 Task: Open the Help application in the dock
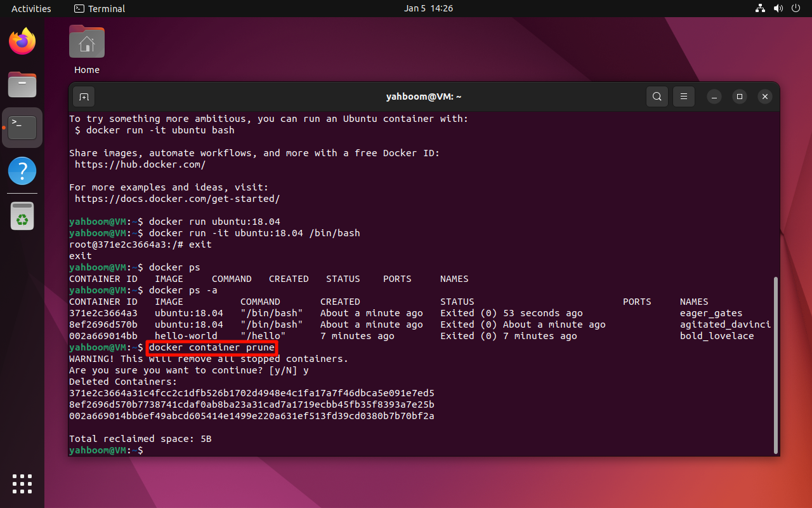pos(22,171)
